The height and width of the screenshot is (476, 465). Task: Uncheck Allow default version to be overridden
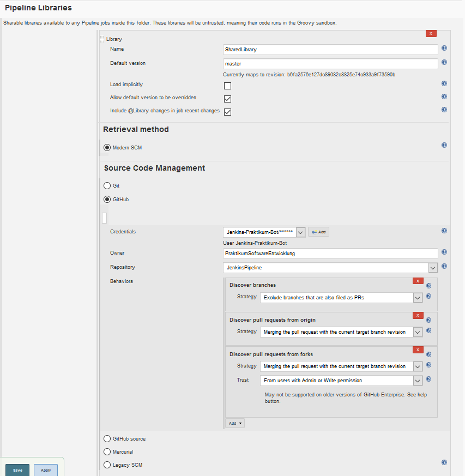227,99
